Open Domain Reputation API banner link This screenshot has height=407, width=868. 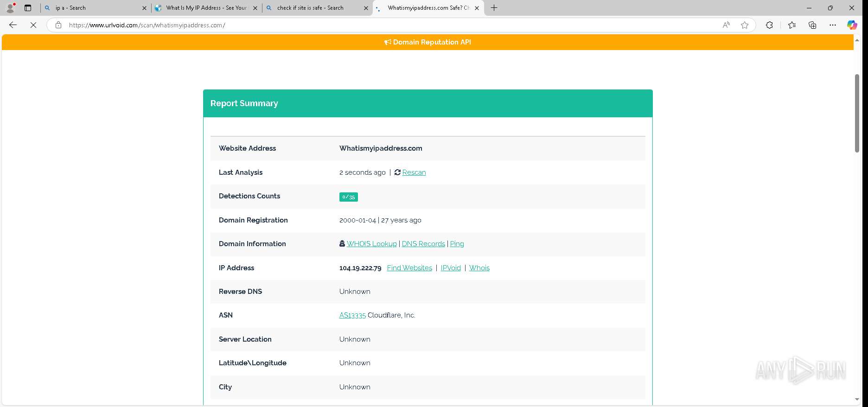click(428, 42)
